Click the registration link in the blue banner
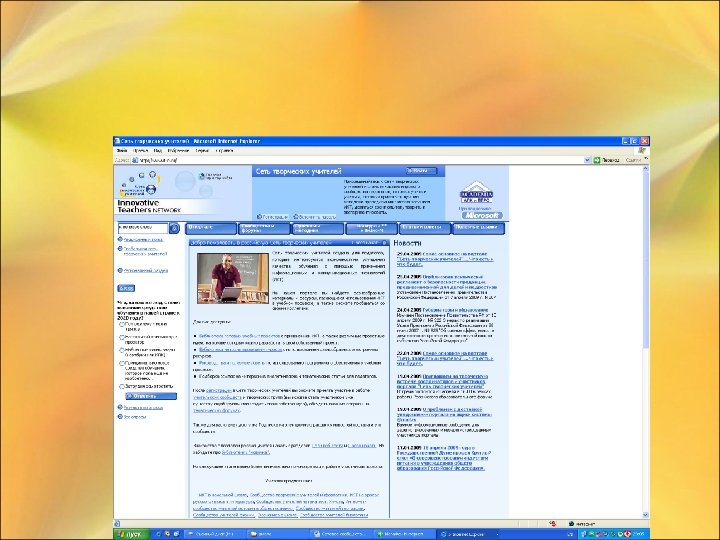720x540 pixels. click(x=272, y=217)
